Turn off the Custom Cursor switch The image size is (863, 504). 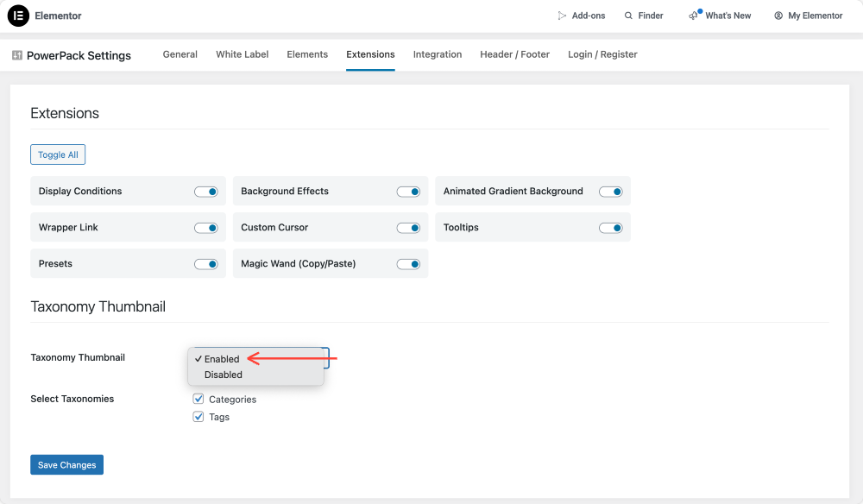click(408, 228)
